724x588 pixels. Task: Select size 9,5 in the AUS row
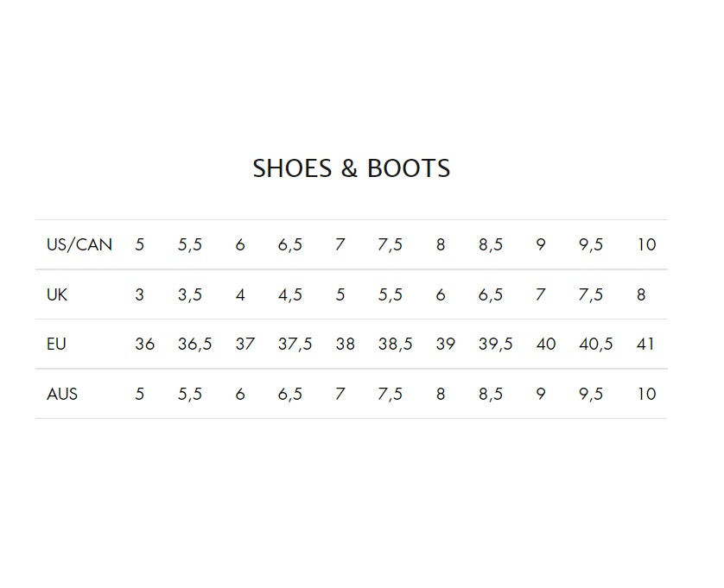[x=591, y=394]
